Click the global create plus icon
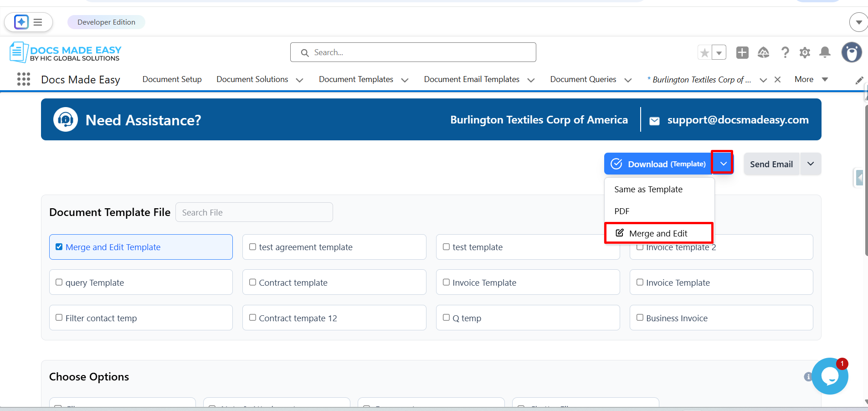The image size is (868, 411). [742, 52]
